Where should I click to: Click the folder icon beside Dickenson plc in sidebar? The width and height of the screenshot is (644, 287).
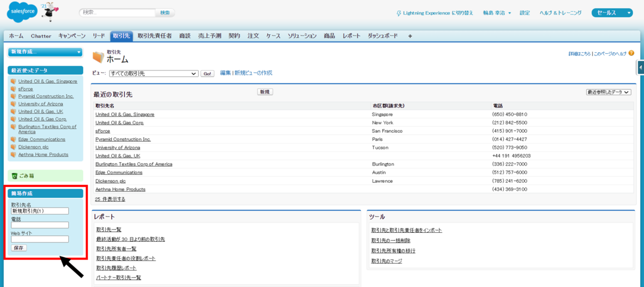coord(13,147)
